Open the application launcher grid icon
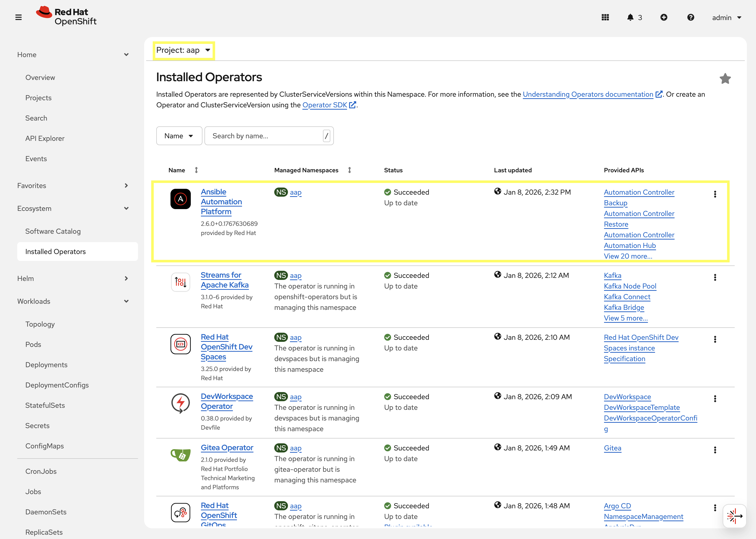The width and height of the screenshot is (756, 539). tap(605, 17)
